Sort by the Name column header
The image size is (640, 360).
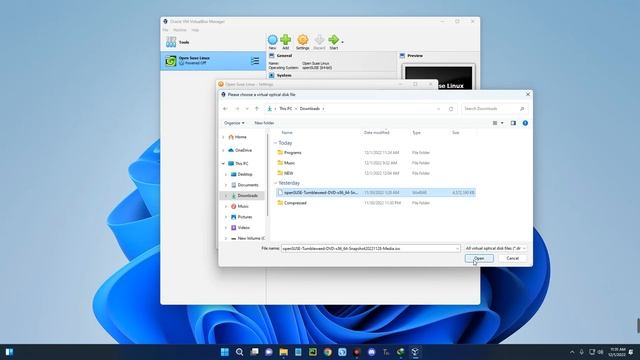pos(287,133)
